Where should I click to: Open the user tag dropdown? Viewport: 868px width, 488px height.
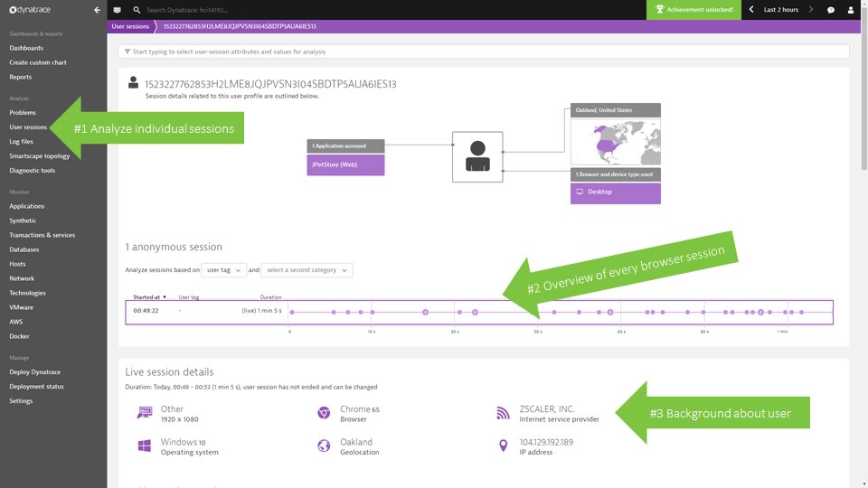tap(223, 270)
